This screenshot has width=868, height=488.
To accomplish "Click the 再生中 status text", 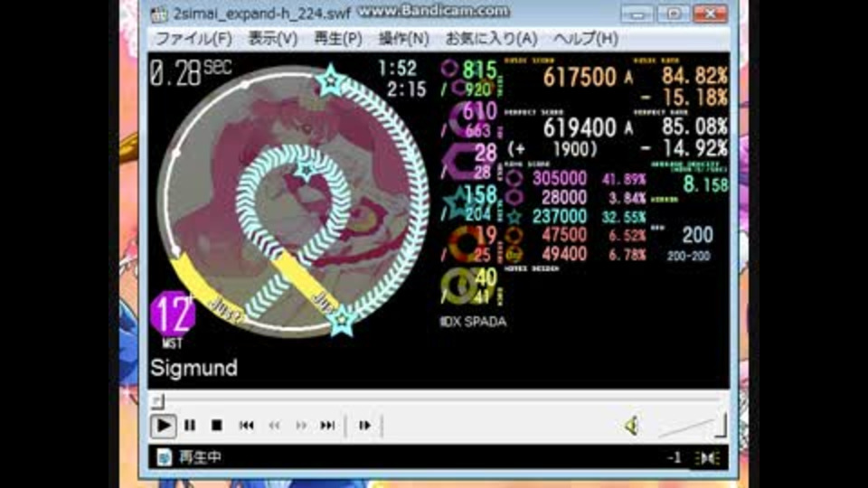I will click(200, 457).
